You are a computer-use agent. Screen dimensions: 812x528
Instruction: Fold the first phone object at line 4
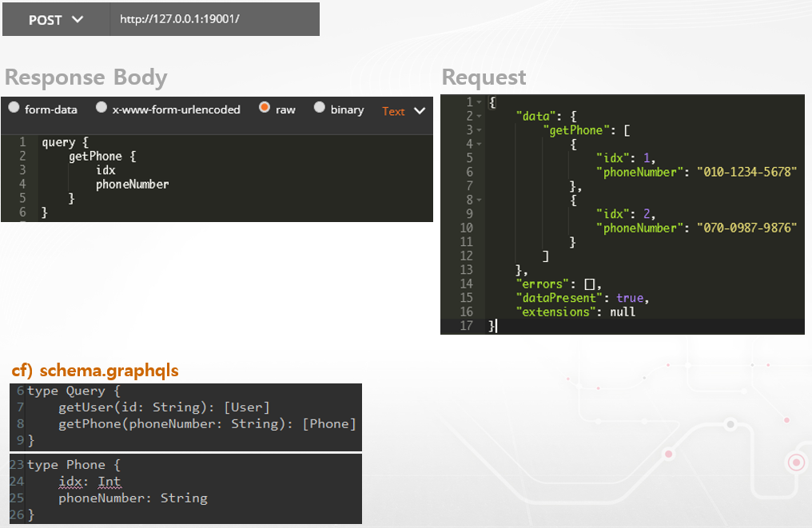coord(479,144)
